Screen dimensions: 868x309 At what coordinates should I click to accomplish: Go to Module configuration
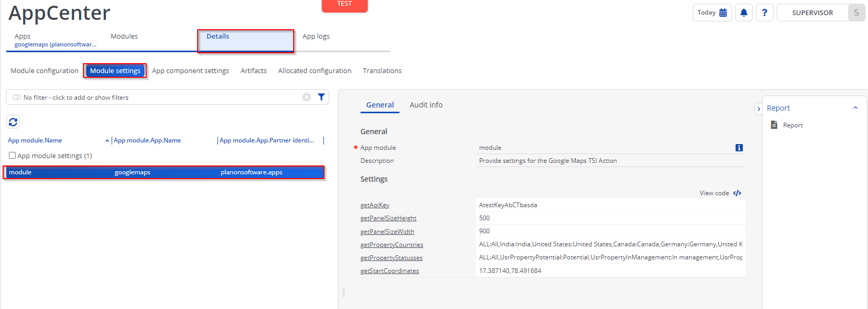[x=44, y=70]
